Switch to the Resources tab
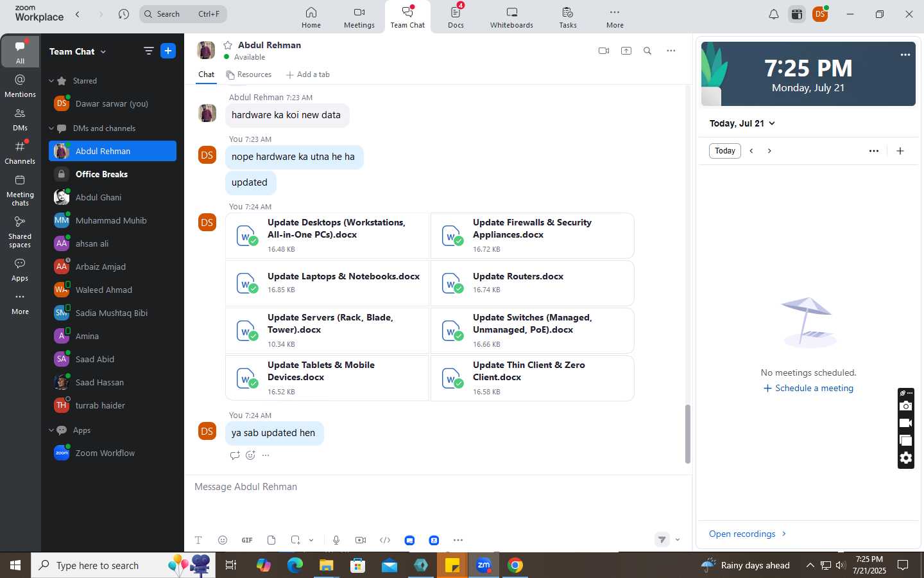 point(249,74)
